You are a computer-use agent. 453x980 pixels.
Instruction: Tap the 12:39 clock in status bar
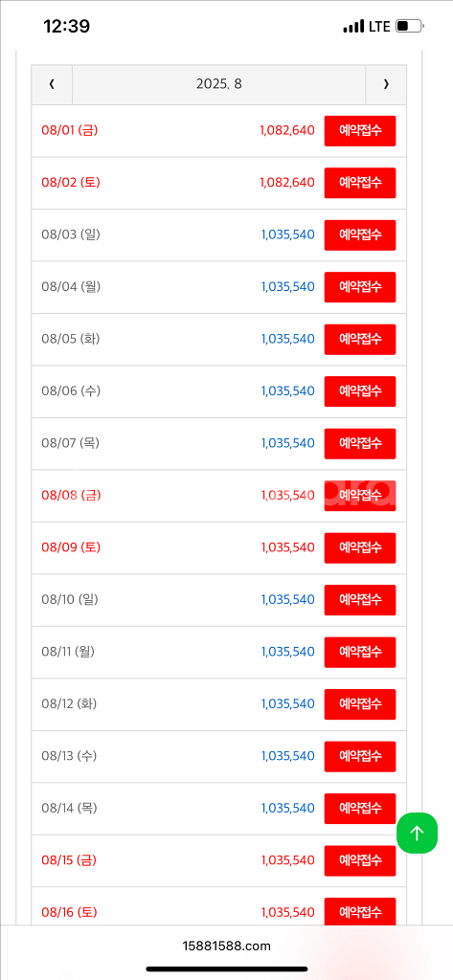pos(66,26)
